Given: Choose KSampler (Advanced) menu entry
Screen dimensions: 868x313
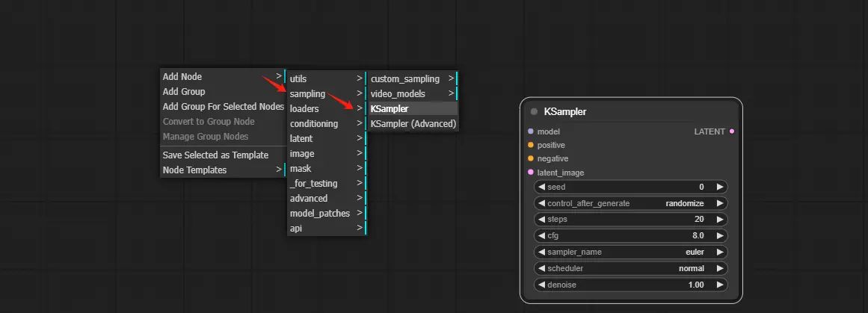Looking at the screenshot, I should [x=413, y=124].
